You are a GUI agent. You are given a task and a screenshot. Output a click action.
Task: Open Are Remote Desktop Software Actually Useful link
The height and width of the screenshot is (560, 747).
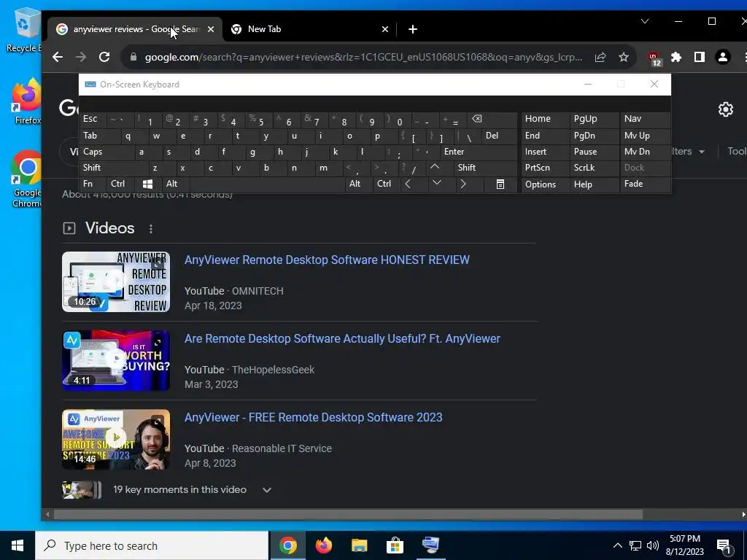point(342,338)
